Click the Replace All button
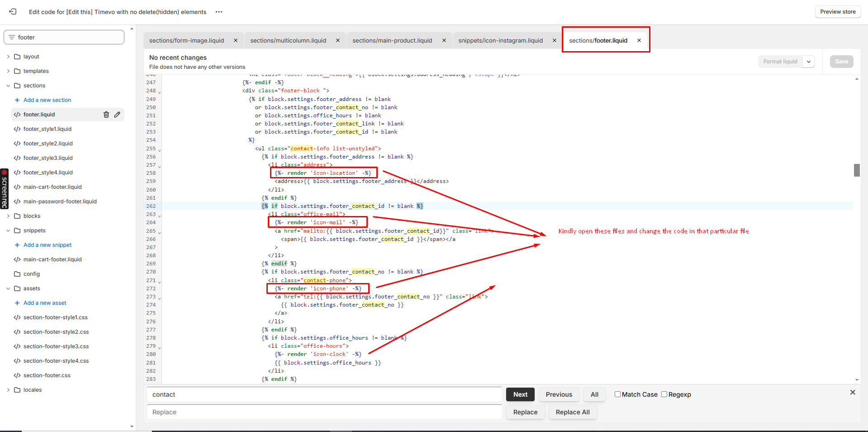Viewport: 868px width, 432px height. click(x=573, y=412)
